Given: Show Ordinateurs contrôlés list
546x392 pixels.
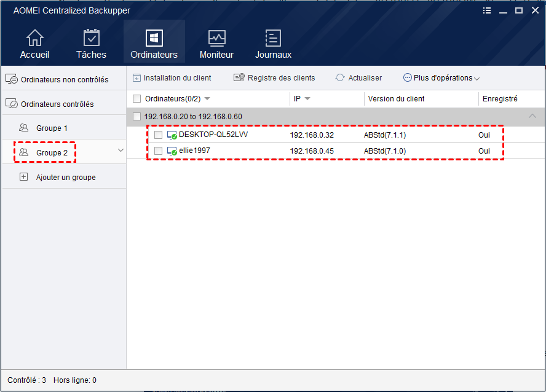Looking at the screenshot, I should click(x=64, y=104).
